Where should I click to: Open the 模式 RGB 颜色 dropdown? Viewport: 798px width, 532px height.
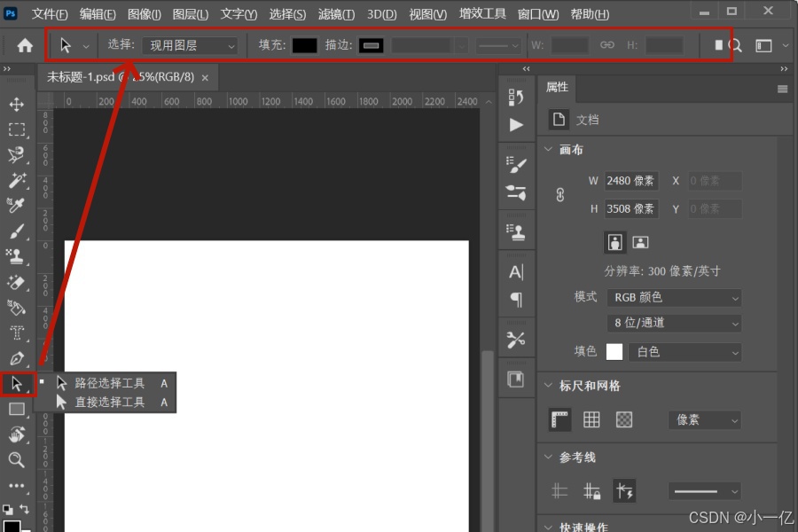[674, 297]
